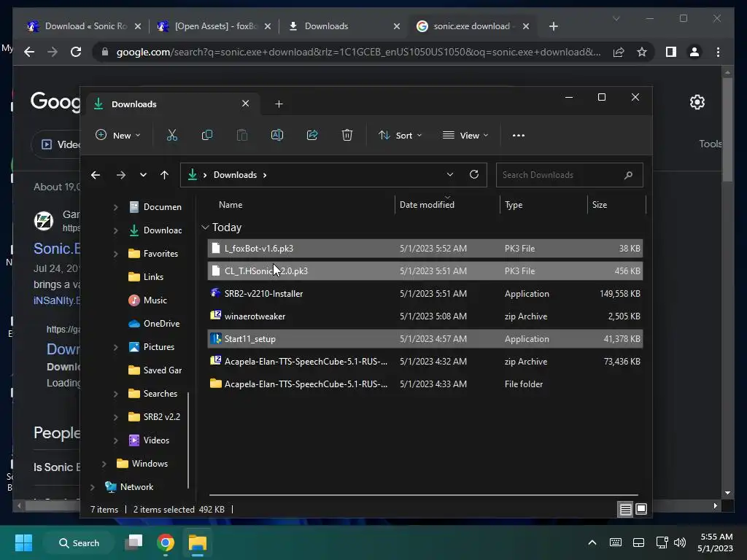Image resolution: width=747 pixels, height=560 pixels.
Task: Click the Delete trash can icon
Action: coord(347,135)
